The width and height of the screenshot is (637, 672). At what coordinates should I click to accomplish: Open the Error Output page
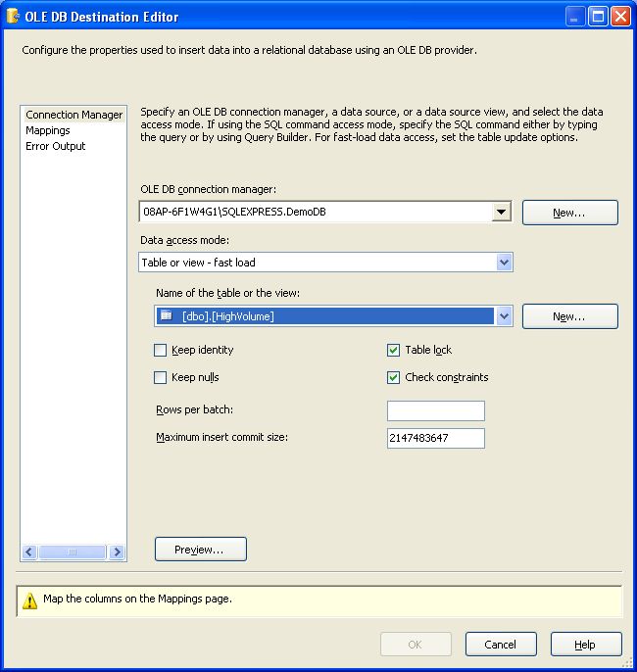(56, 146)
